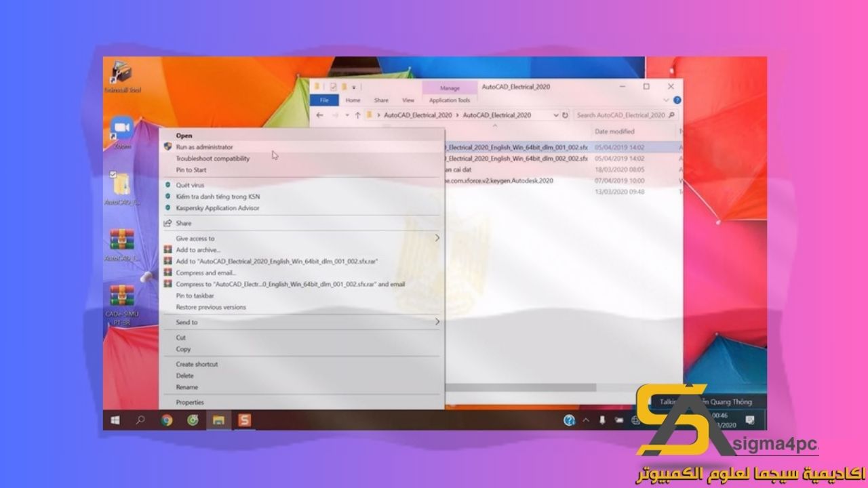Choose Rename from context menu
This screenshot has height=488, width=868.
[x=186, y=387]
